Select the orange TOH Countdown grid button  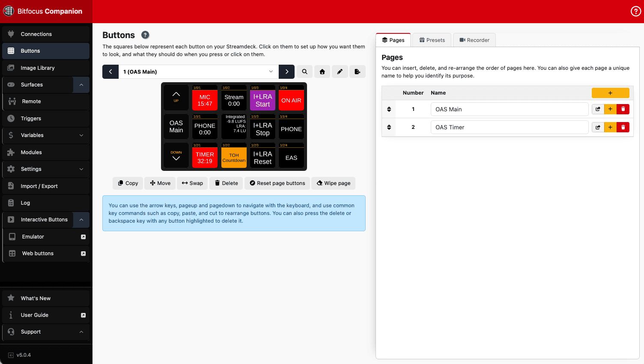pyautogui.click(x=234, y=155)
